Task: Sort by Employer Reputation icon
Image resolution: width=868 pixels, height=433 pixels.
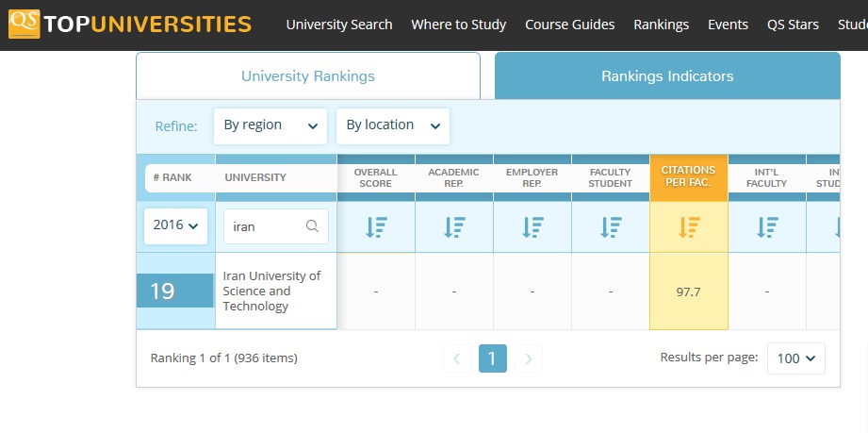Action: (x=532, y=226)
